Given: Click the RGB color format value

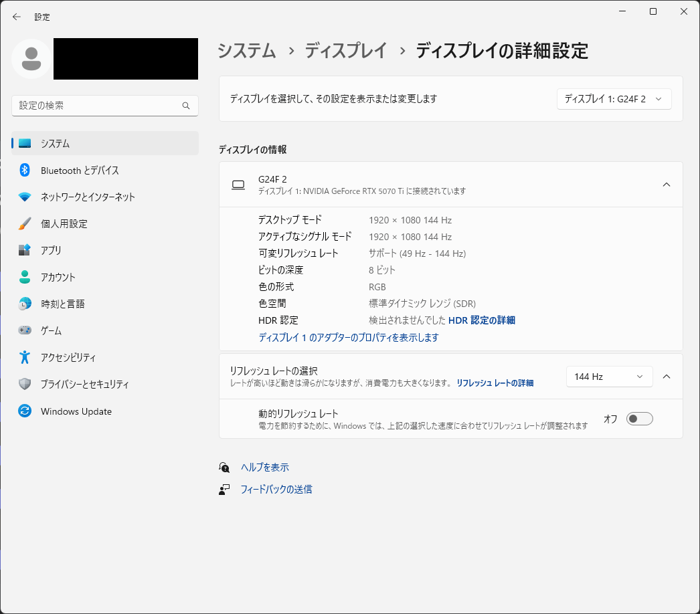Looking at the screenshot, I should click(377, 287).
